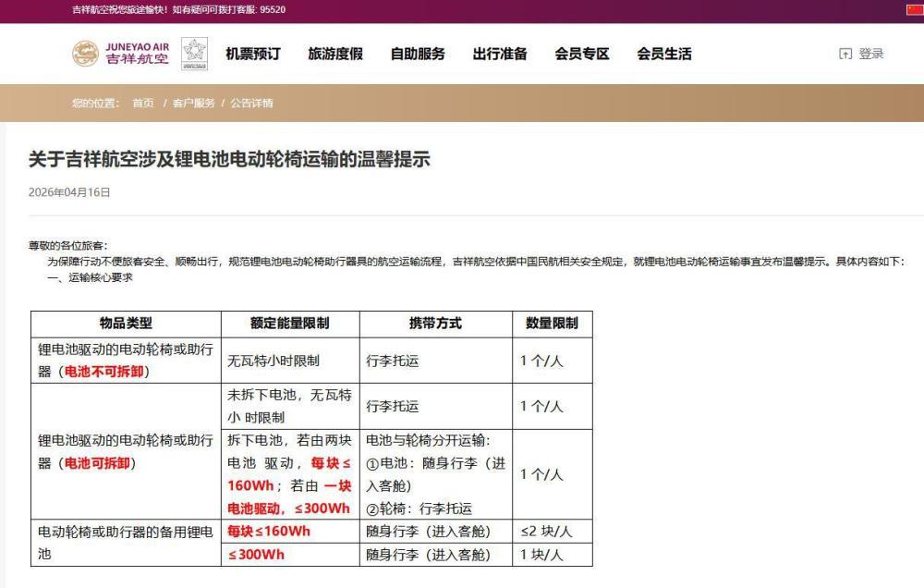Click the announcement title about 锂电池电动轮椅运输
The image size is (924, 588).
[x=229, y=159]
